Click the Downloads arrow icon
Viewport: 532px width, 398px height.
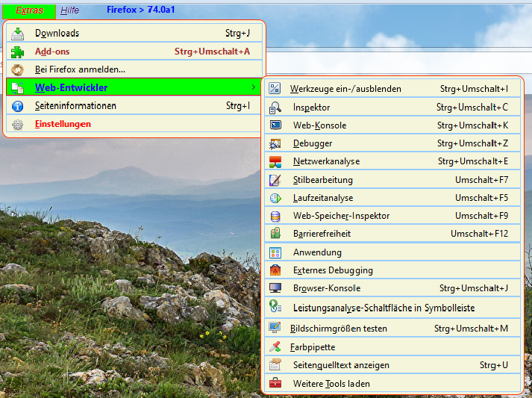point(18,34)
